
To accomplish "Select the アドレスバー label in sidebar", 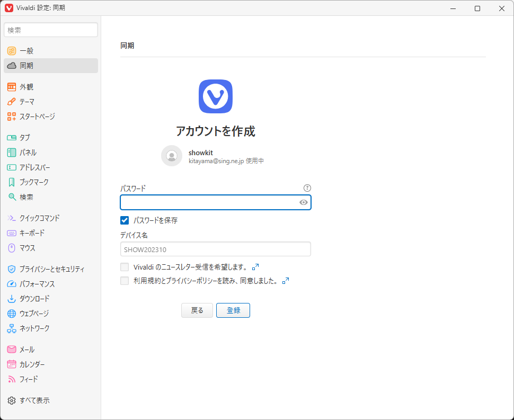I will click(35, 167).
